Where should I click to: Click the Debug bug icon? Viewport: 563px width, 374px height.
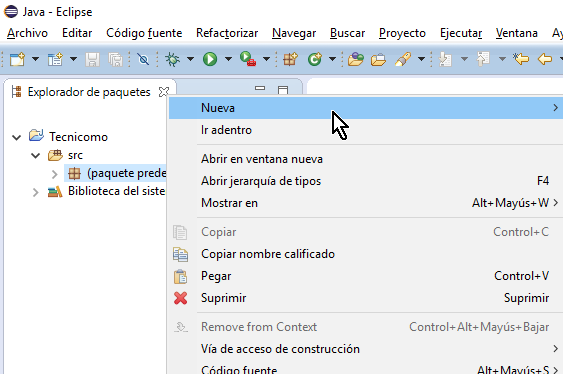(172, 59)
